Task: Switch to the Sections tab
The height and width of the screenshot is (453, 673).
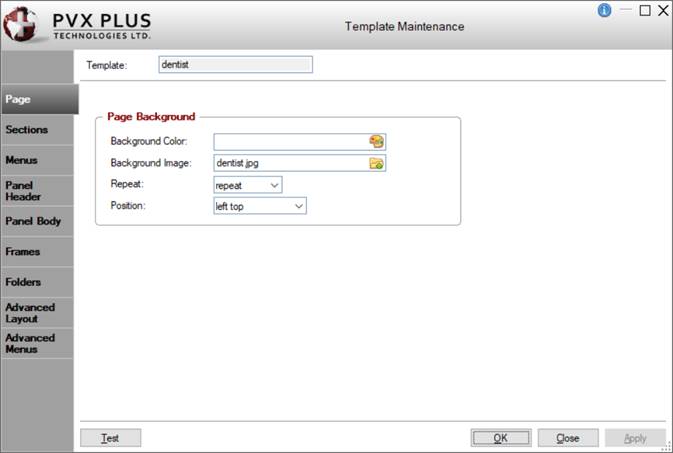Action: pos(37,130)
